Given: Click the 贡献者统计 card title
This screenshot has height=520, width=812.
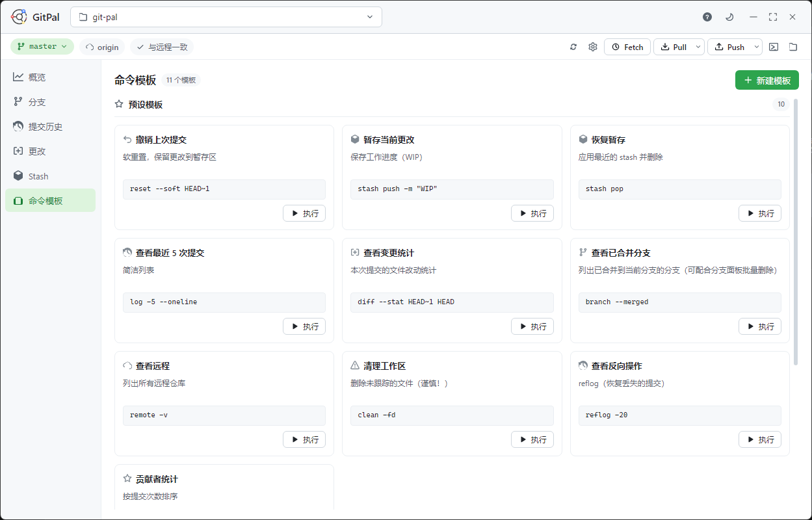Looking at the screenshot, I should (x=157, y=479).
